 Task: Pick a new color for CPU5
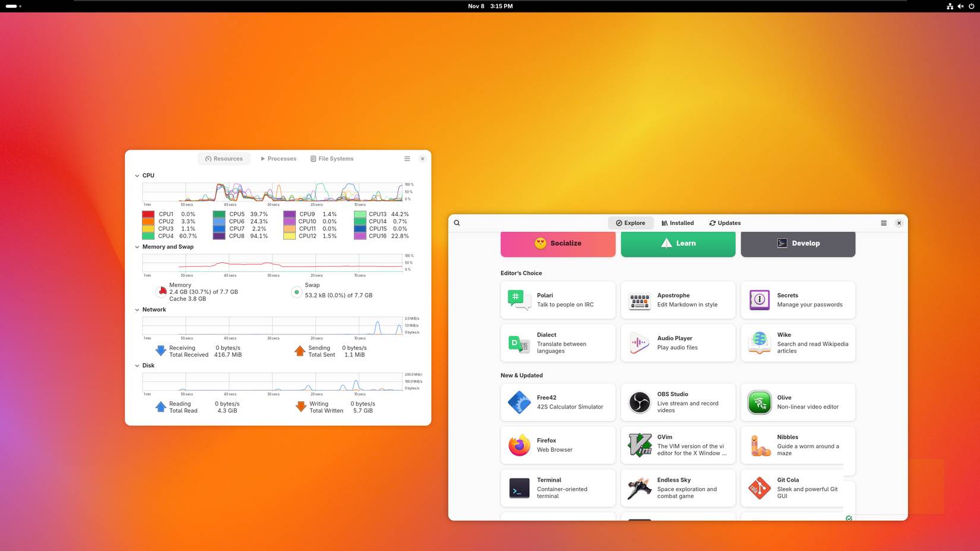tap(219, 214)
